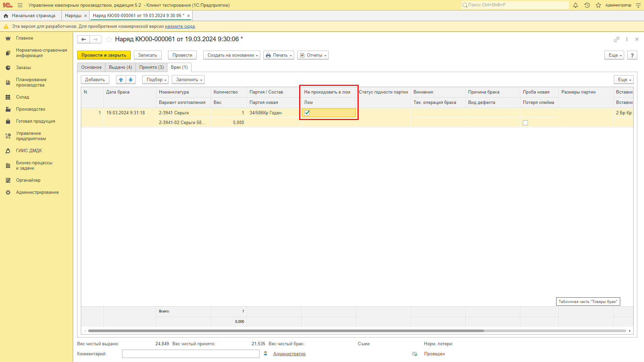Toggle the Потеря клейма checkbox
This screenshot has height=362, width=644.
[x=525, y=123]
